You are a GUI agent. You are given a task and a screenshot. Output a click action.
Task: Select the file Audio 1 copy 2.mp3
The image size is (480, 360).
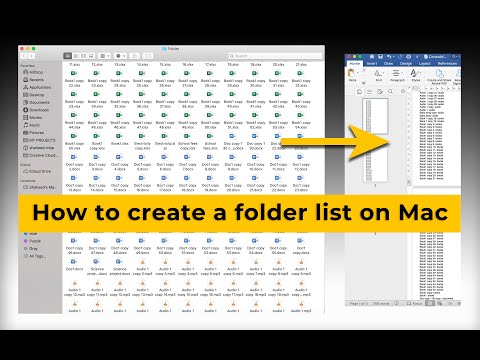(x=142, y=267)
